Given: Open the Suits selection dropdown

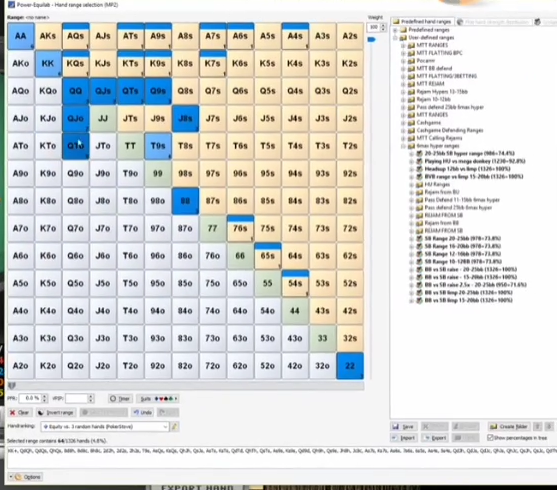Looking at the screenshot, I should [x=157, y=399].
